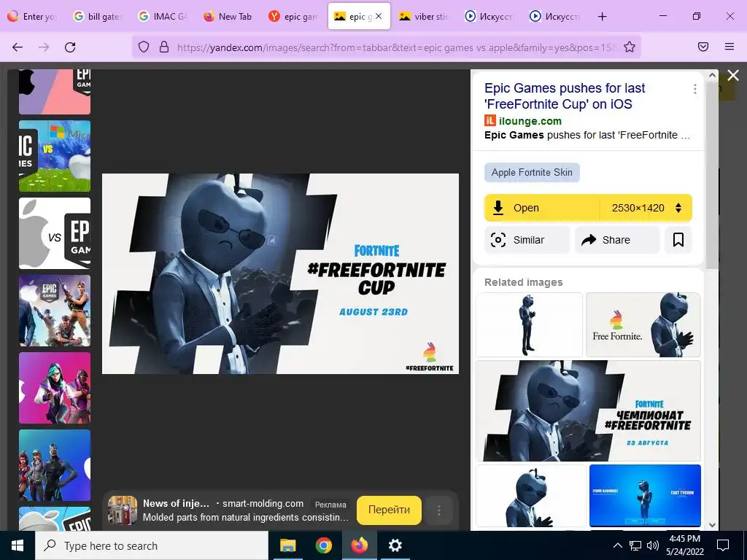The image size is (747, 560).
Task: Launch Google Chrome from the taskbar
Action: point(323,545)
